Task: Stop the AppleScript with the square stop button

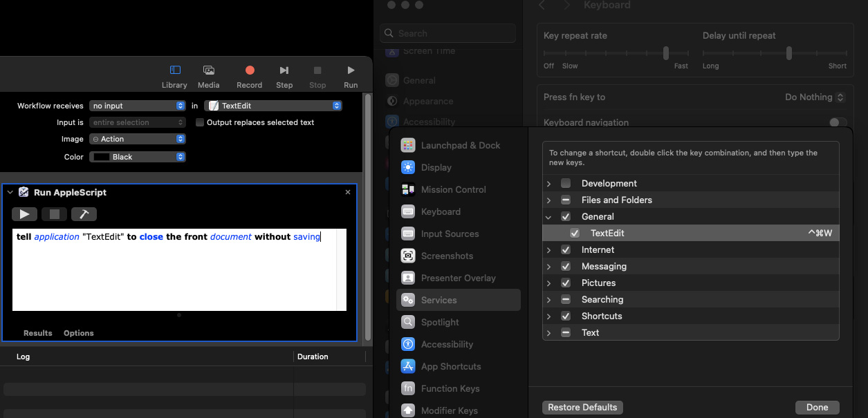Action: [x=55, y=213]
